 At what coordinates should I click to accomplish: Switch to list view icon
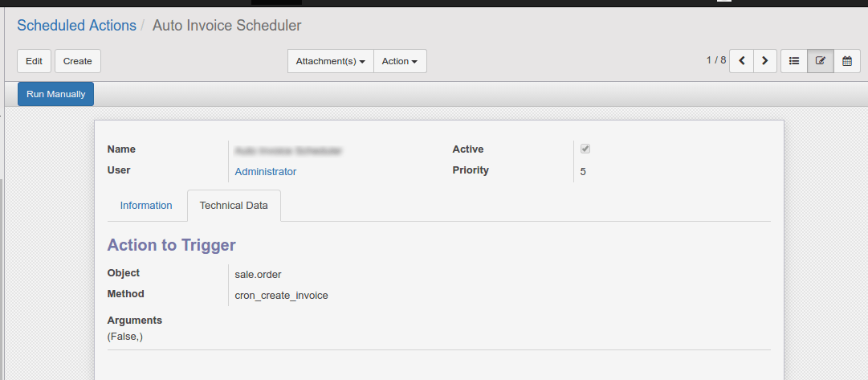(794, 61)
